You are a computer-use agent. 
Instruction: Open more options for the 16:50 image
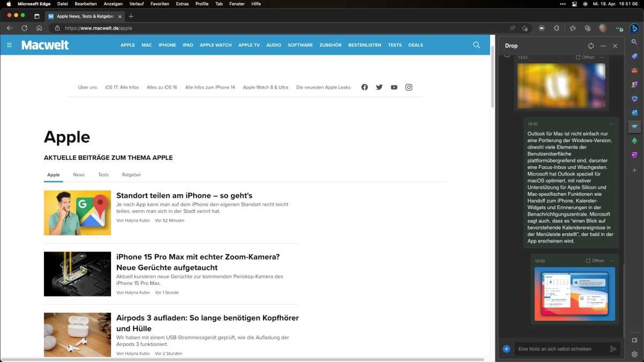coord(611,261)
